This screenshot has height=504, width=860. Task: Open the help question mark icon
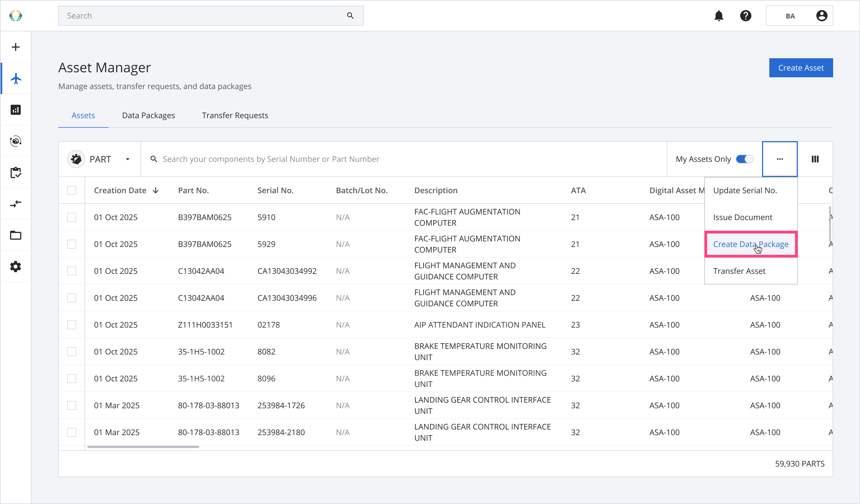coord(745,16)
